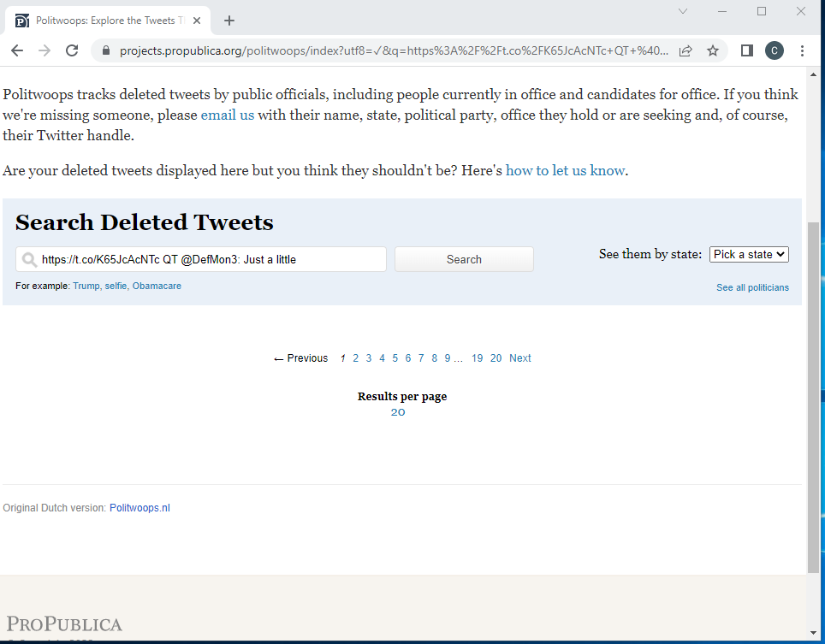Click the browser back arrow
This screenshot has width=825, height=644.
point(17,50)
